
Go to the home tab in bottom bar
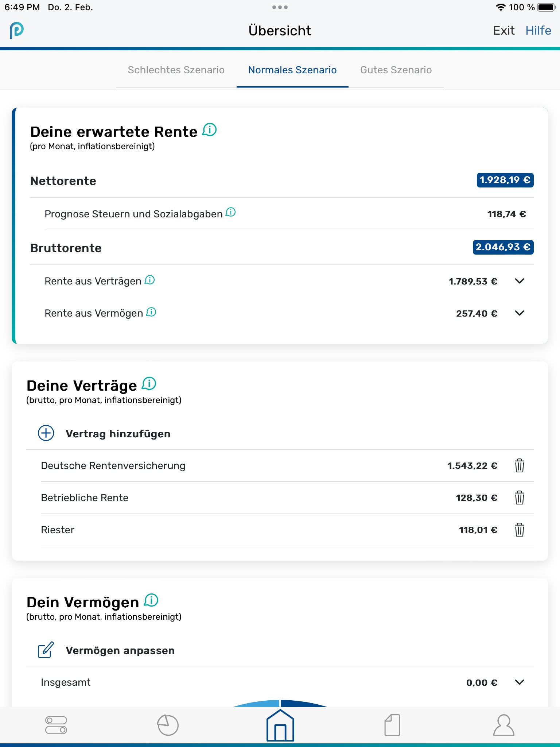click(x=280, y=725)
